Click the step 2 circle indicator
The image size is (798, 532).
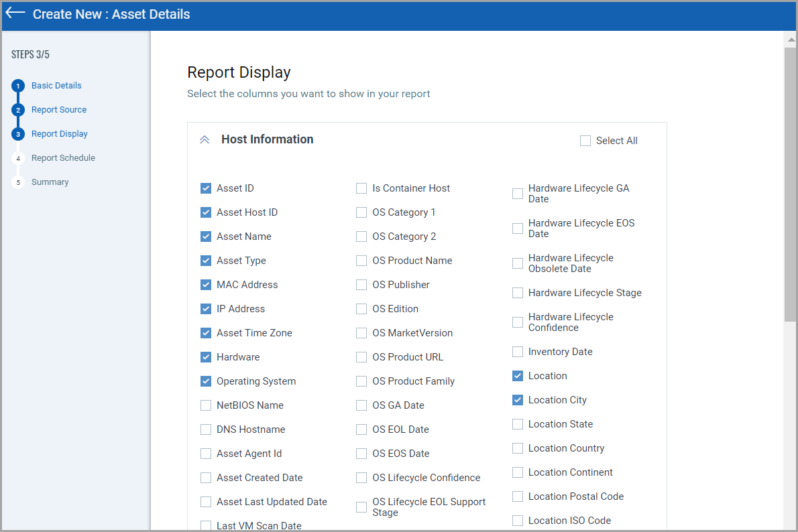coord(17,110)
